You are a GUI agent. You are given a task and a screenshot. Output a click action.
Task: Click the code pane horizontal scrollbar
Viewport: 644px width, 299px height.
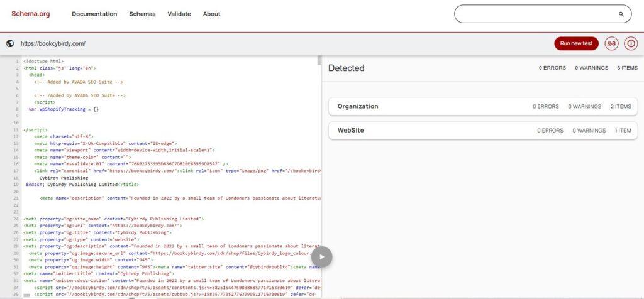[26, 295]
